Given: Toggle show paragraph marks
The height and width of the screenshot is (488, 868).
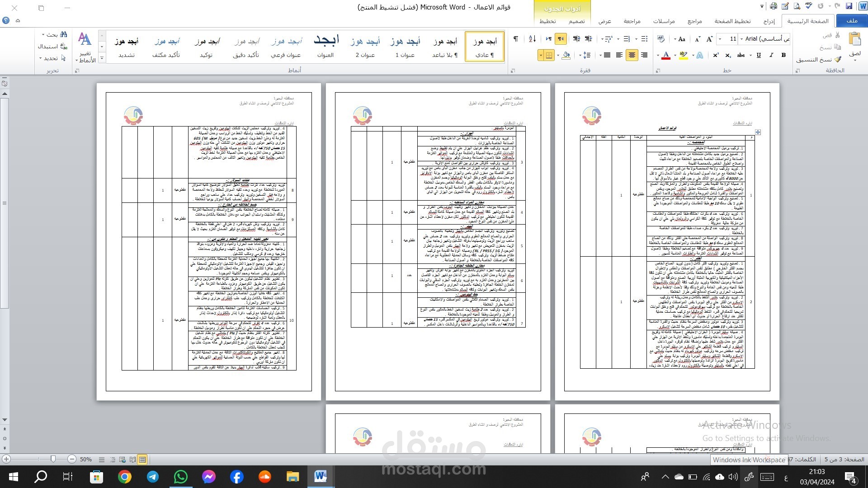Looking at the screenshot, I should (x=516, y=39).
